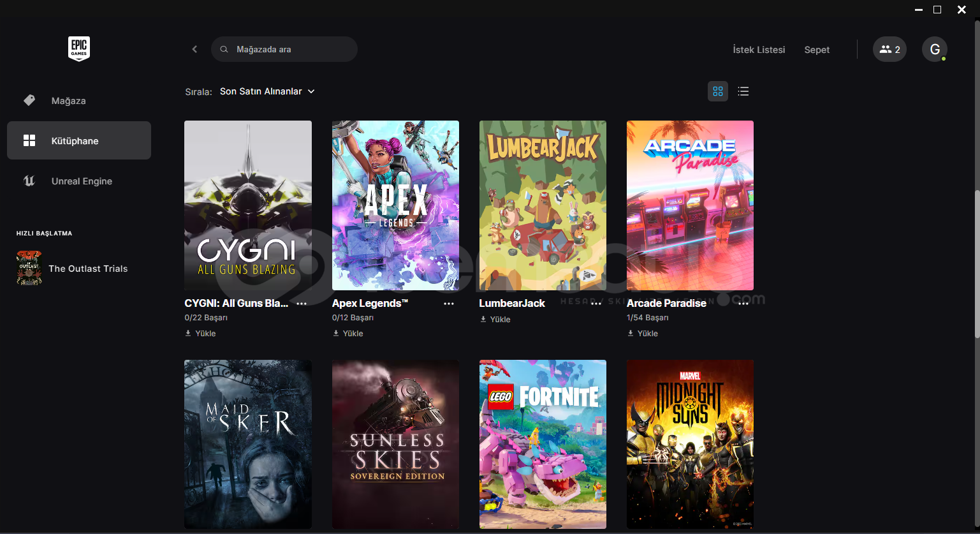980x534 pixels.
Task: Click the Epic Games logo
Action: point(79,48)
